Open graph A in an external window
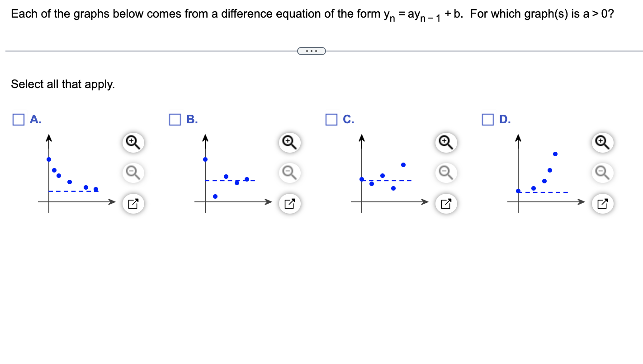This screenshot has height=364, width=643. [133, 204]
